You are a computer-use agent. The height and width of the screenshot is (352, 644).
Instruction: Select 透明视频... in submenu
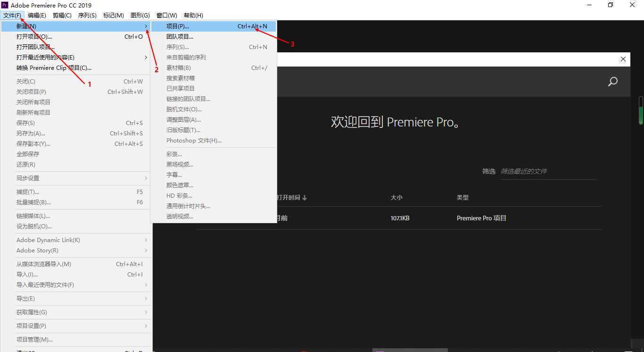click(x=214, y=216)
